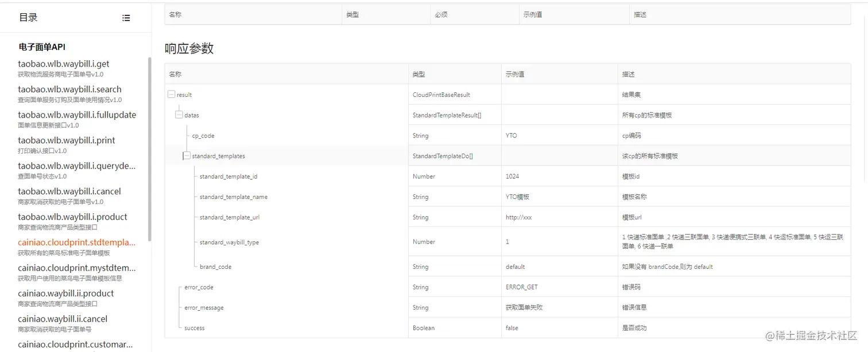Open taobao.wlb.waybill.i.print API entry
Viewport: 868px width, 352px height.
click(67, 140)
